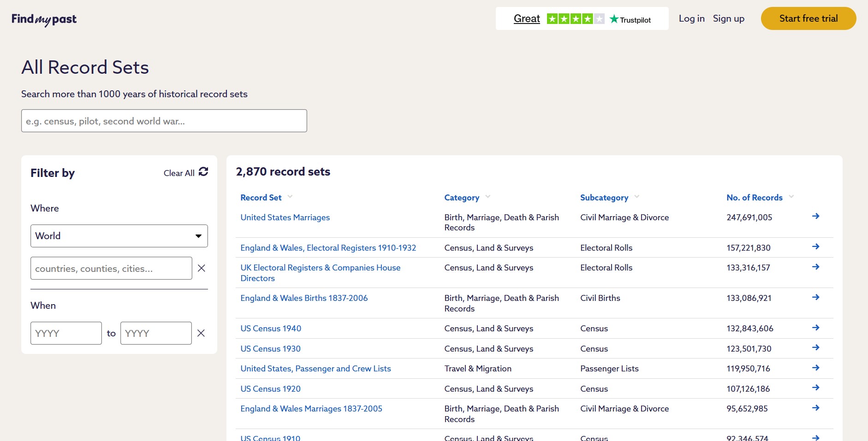Click arrow icon for US Census 1940 row
Screen dimensions: 868x441
pos(815,328)
